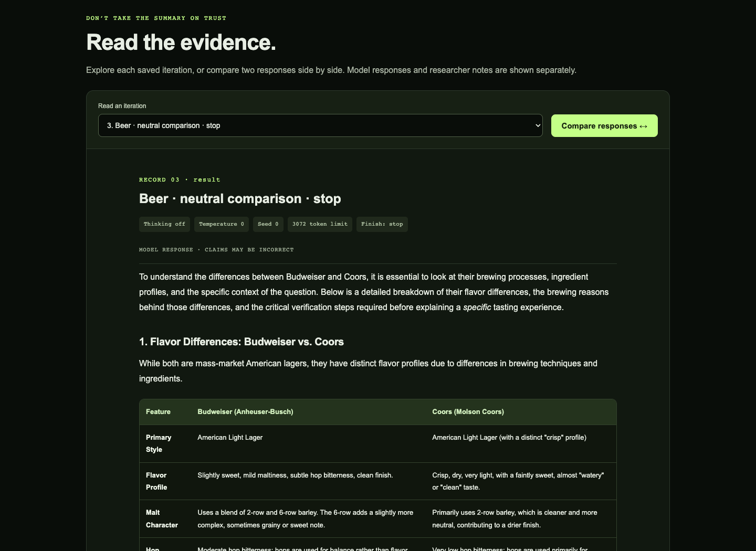This screenshot has width=756, height=551.
Task: Select the 'Seed 0' tag
Action: [268, 224]
